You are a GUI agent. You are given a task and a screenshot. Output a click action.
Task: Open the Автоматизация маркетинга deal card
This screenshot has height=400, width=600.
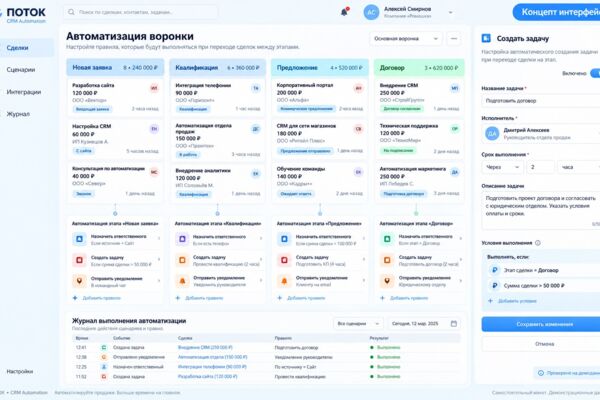click(419, 181)
